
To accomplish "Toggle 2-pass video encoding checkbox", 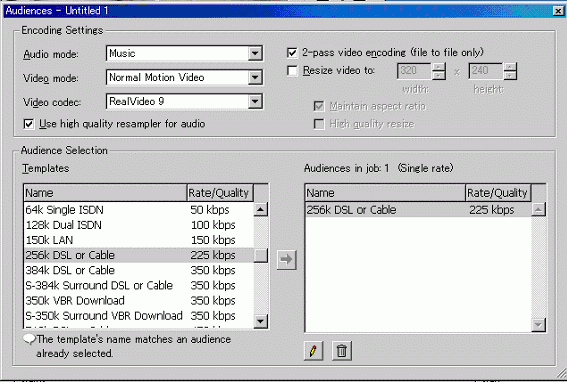I will (292, 53).
